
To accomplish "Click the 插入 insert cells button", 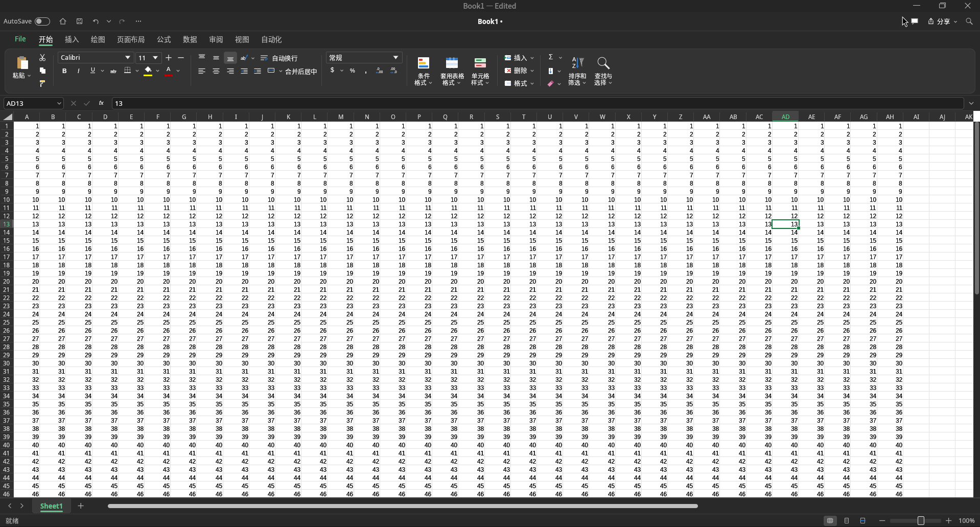I will tap(519, 58).
